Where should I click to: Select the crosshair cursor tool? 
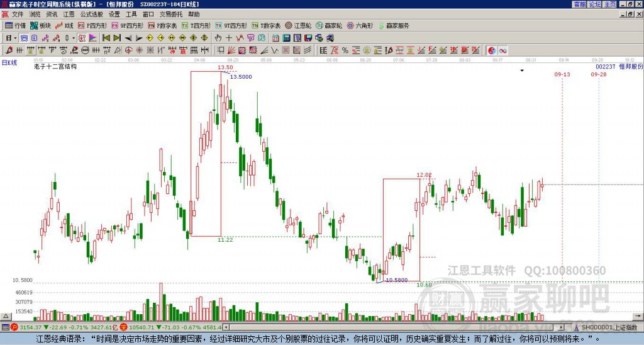point(229,38)
